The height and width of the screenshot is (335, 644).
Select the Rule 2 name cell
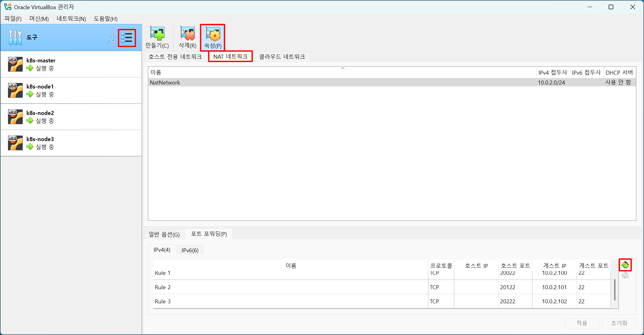tap(290, 287)
